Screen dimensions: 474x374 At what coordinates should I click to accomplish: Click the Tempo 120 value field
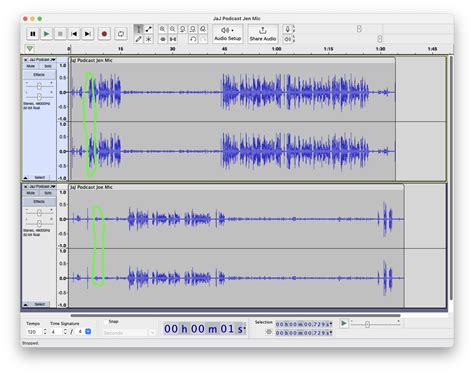(x=34, y=332)
